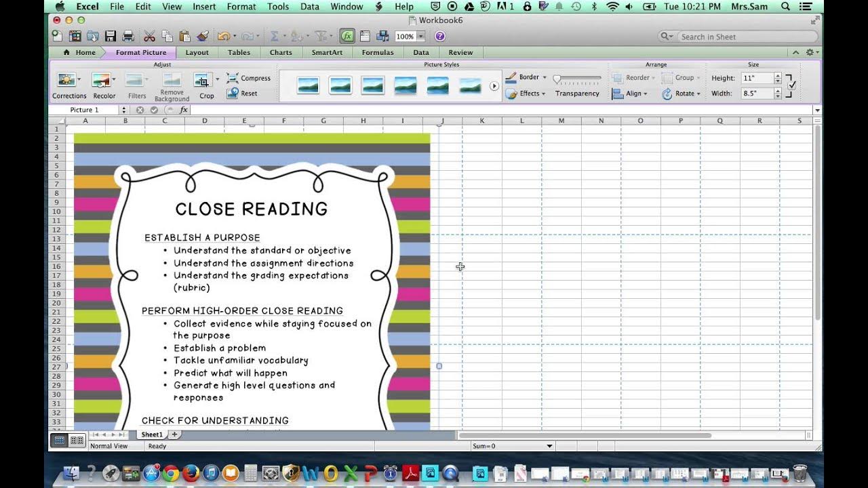This screenshot has height=488, width=868.
Task: Click the formula bar cancel X icon
Action: pyautogui.click(x=140, y=110)
